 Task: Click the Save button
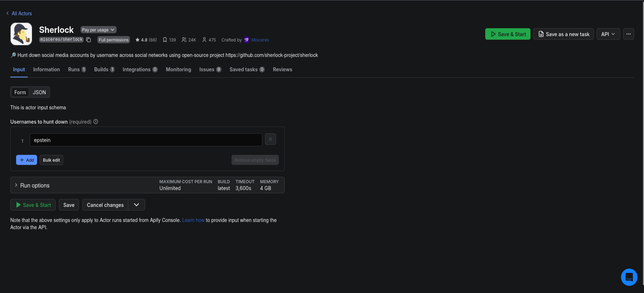coord(69,205)
